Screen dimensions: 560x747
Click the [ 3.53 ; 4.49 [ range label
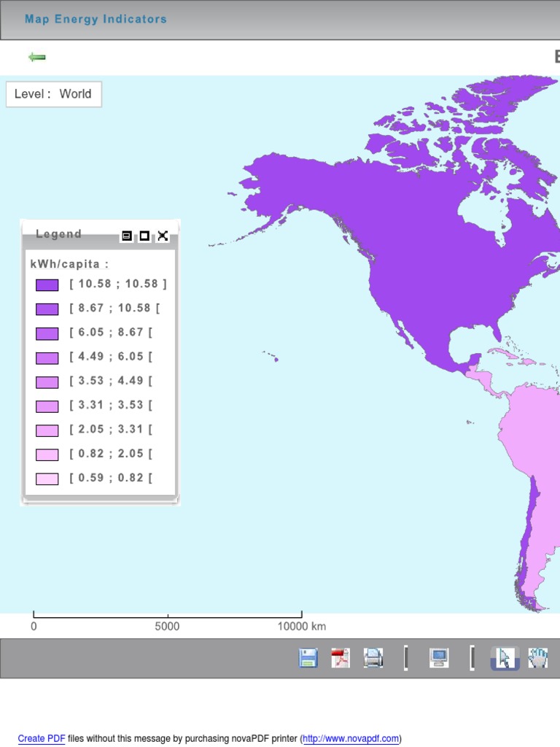[x=111, y=381]
